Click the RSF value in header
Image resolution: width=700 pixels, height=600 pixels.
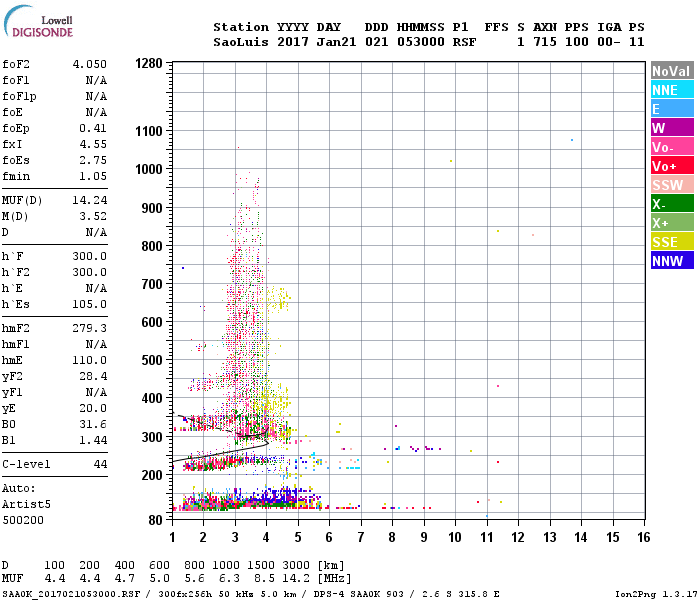click(x=464, y=42)
